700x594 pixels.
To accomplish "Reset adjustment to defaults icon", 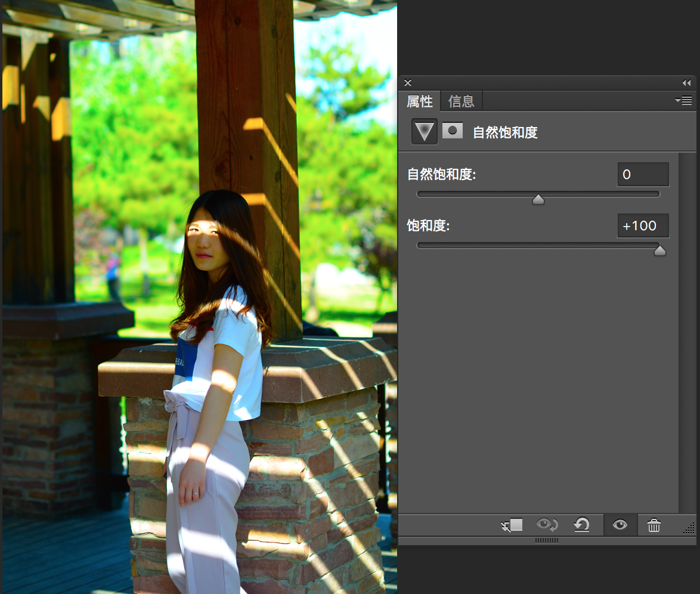I will click(582, 524).
